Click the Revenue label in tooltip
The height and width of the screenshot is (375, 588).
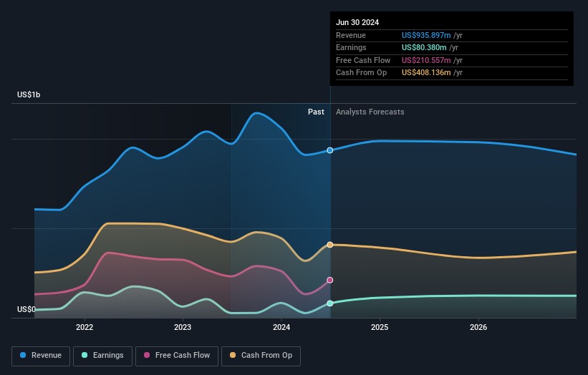pos(351,35)
